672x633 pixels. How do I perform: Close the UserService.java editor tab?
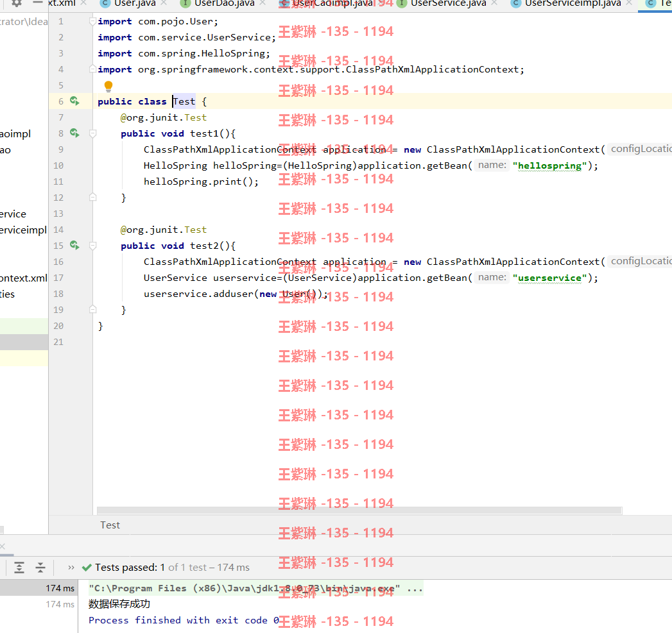point(495,3)
